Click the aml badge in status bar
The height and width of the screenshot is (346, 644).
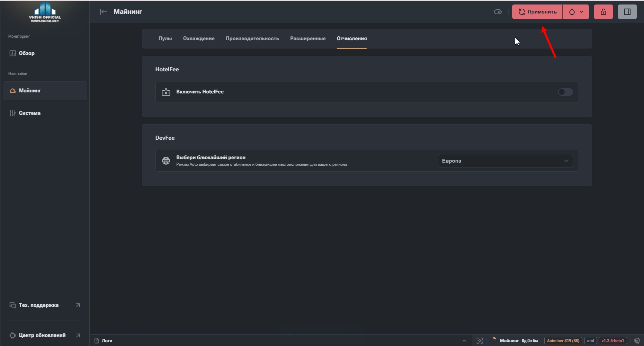[x=590, y=341]
